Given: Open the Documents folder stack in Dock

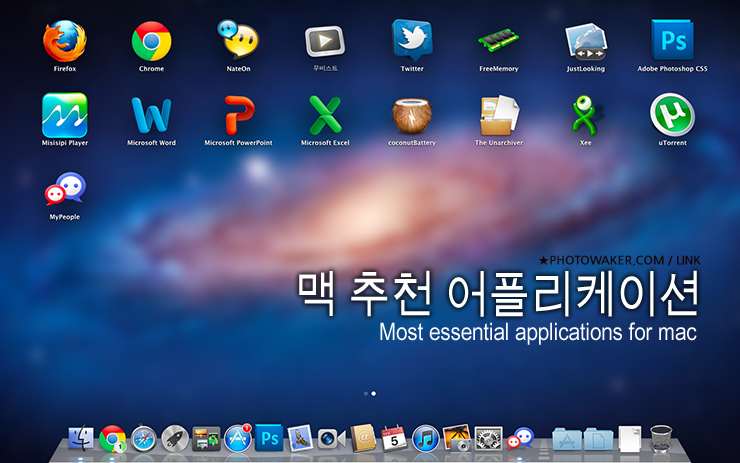Looking at the screenshot, I should point(598,439).
